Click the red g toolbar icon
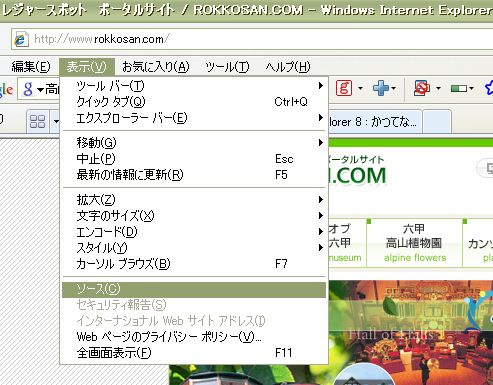Viewport: 493px width, 385px height. (x=344, y=88)
